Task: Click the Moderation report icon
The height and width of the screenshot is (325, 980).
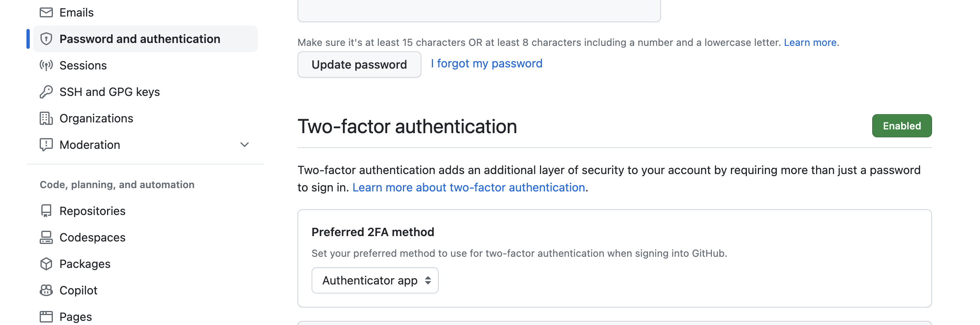Action: tap(46, 145)
